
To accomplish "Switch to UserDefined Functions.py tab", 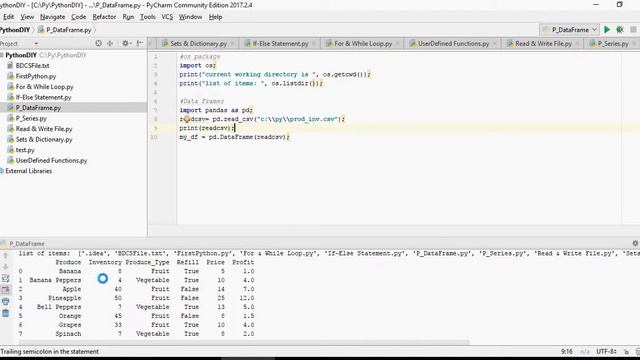I will (453, 44).
